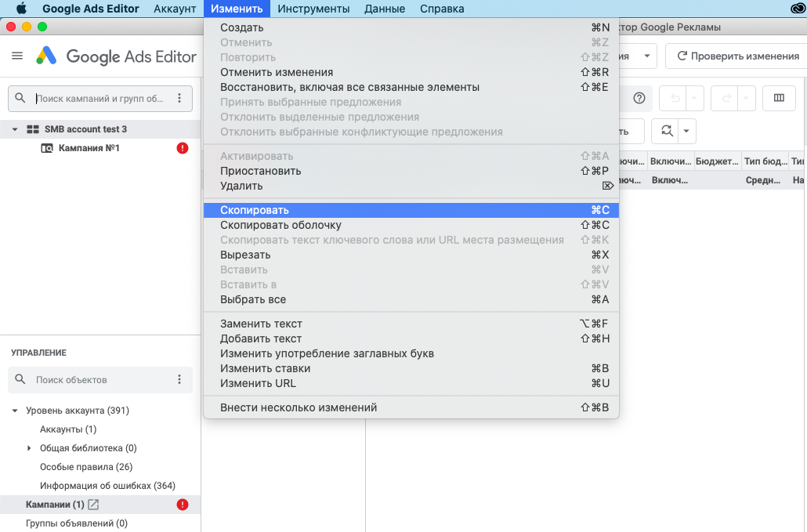
Task: Choose Удалить from the menu
Action: (x=411, y=186)
